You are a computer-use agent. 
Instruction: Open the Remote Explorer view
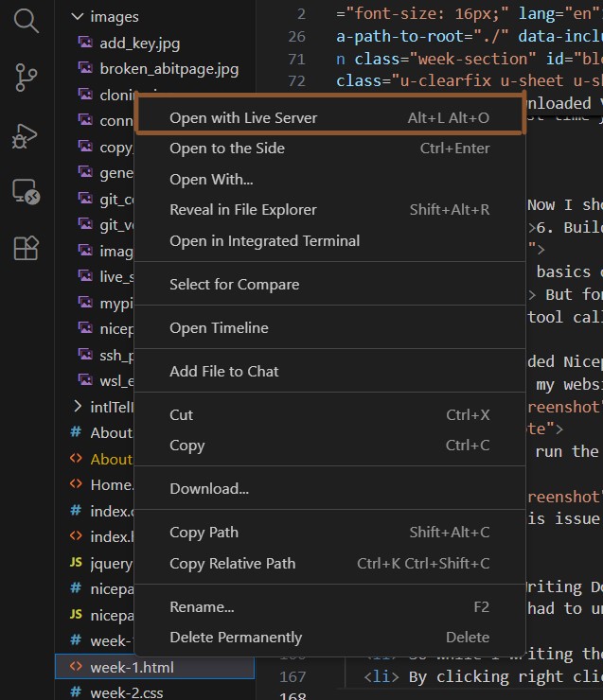(26, 191)
